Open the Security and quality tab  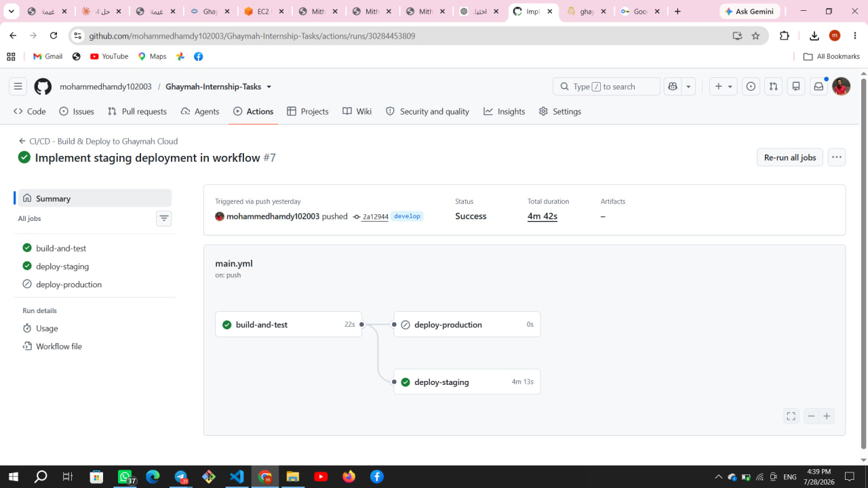[x=428, y=111]
